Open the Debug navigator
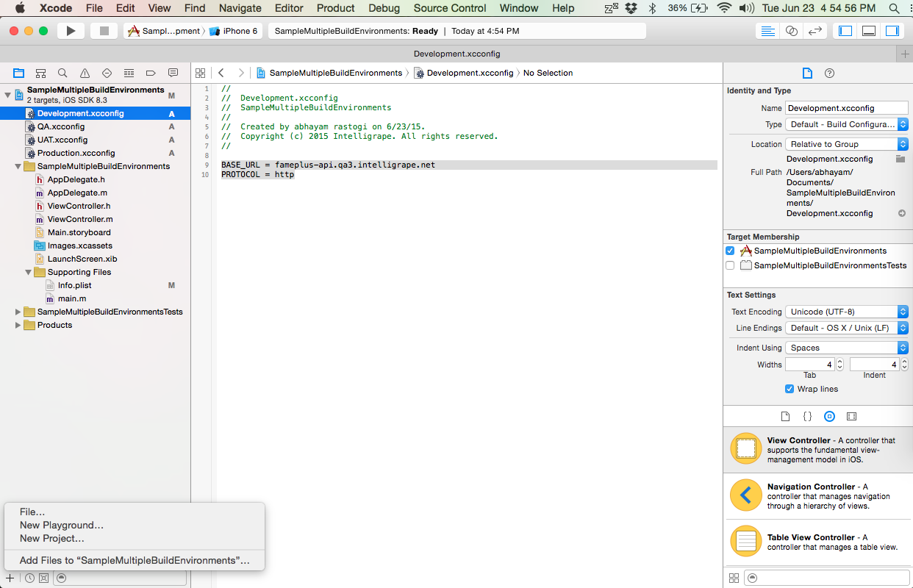Viewport: 913px width, 588px height. [129, 73]
